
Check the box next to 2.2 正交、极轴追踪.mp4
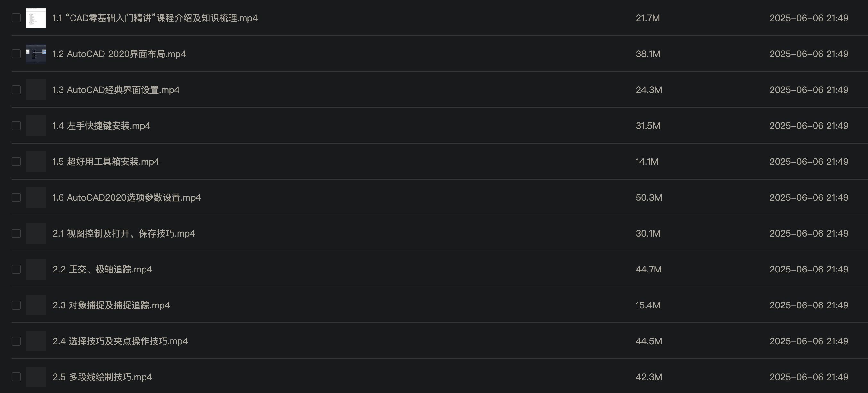pyautogui.click(x=16, y=269)
